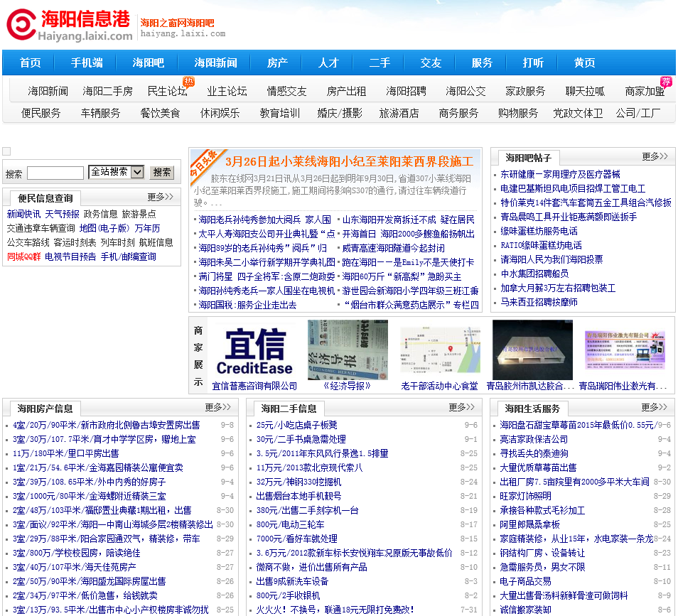This screenshot has width=678, height=616.
Task: Open post 东研健康一家用理疗及医疗器械
Action: coord(560,174)
